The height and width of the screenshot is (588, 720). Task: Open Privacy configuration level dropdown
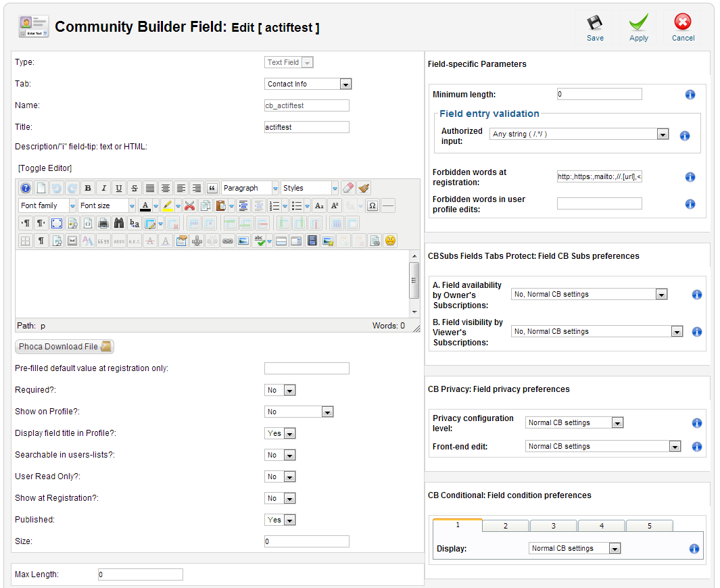574,422
